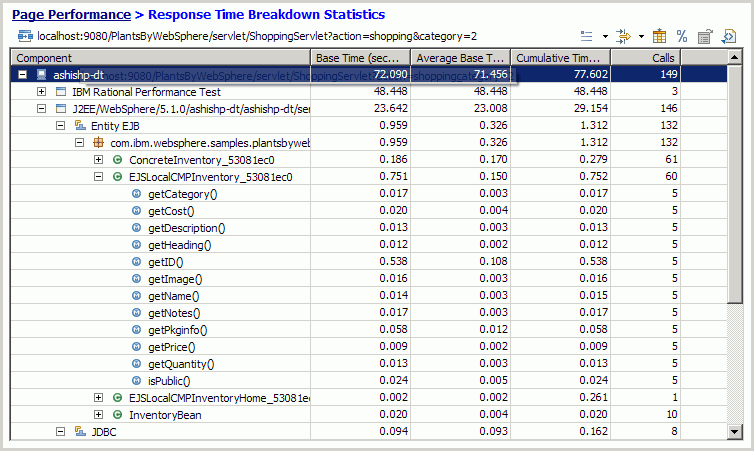Expand the InventoryBean node
Image resolution: width=754 pixels, height=451 pixels.
pyautogui.click(x=98, y=414)
